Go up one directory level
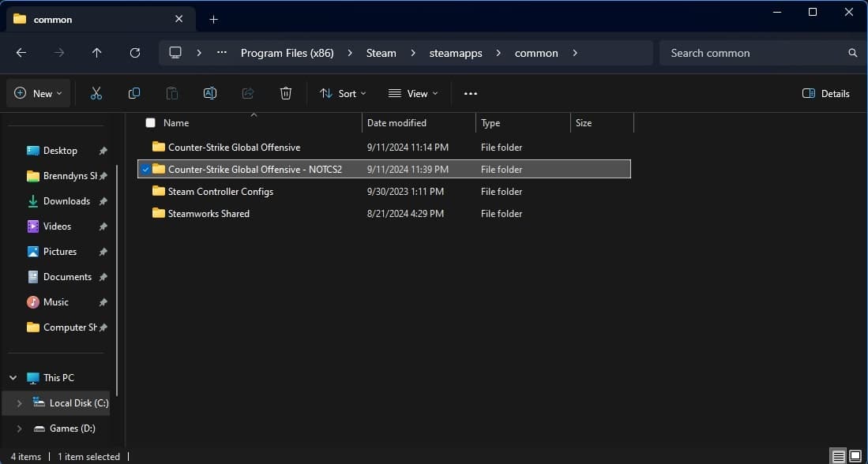Screen dimensions: 868x464 pyautogui.click(x=97, y=53)
